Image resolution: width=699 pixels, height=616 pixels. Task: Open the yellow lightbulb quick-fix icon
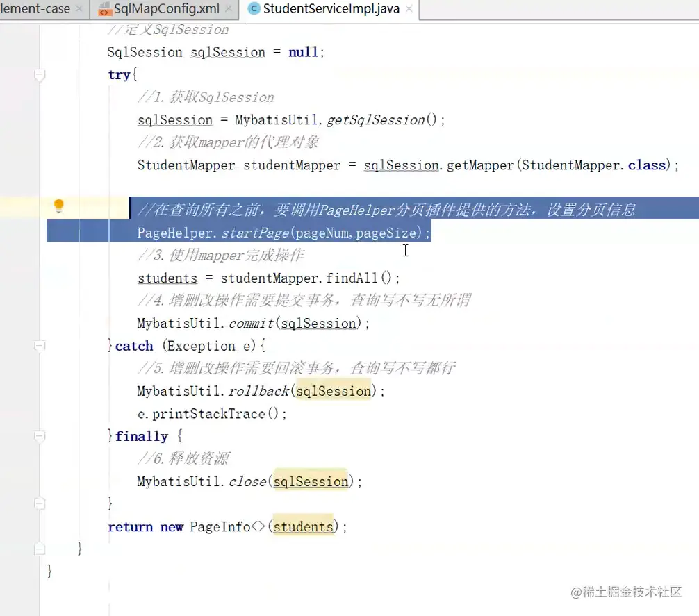(x=59, y=206)
